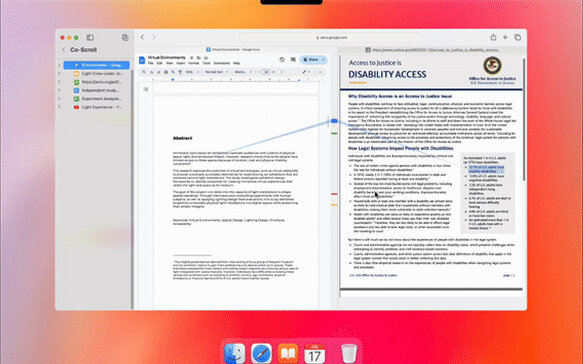Viewport: 583px width, 364px height.
Task: Click Safari's back navigation arrow
Action: pyautogui.click(x=142, y=37)
